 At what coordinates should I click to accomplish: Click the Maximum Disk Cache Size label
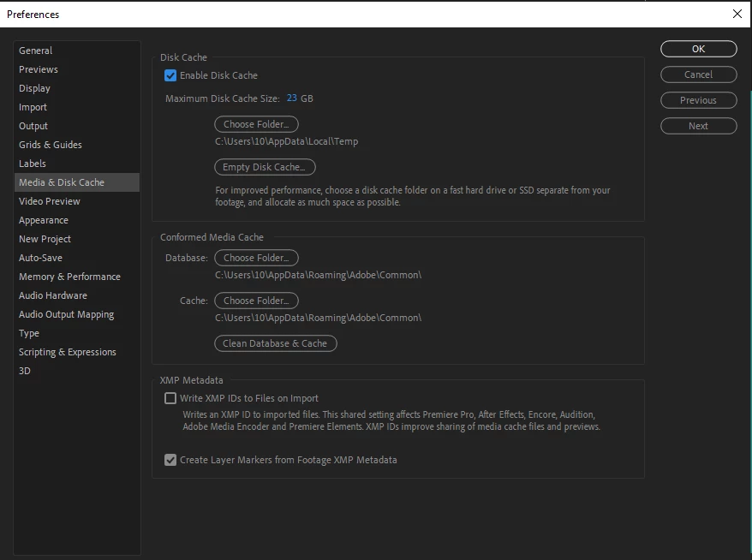tap(223, 98)
